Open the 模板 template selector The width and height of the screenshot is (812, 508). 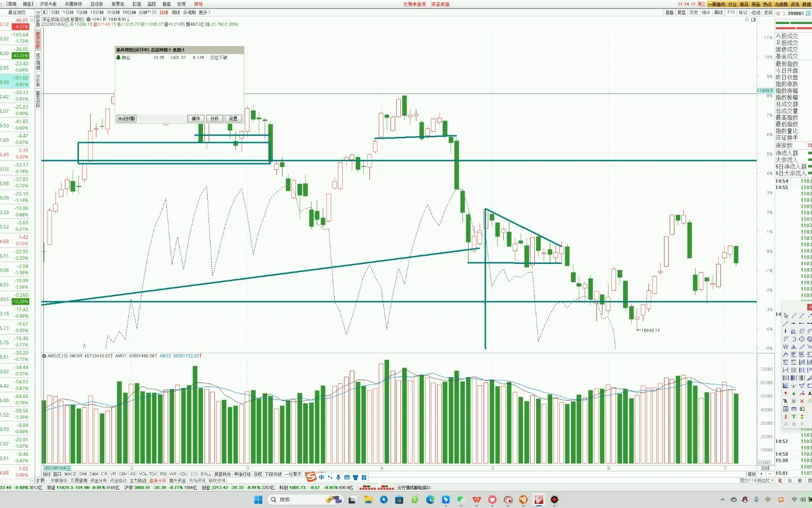[752, 474]
